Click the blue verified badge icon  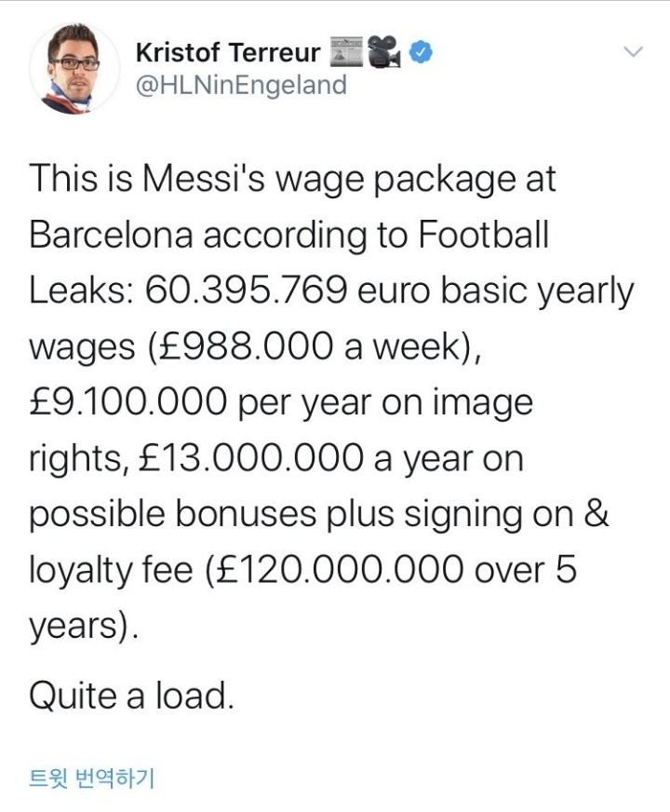[x=422, y=53]
